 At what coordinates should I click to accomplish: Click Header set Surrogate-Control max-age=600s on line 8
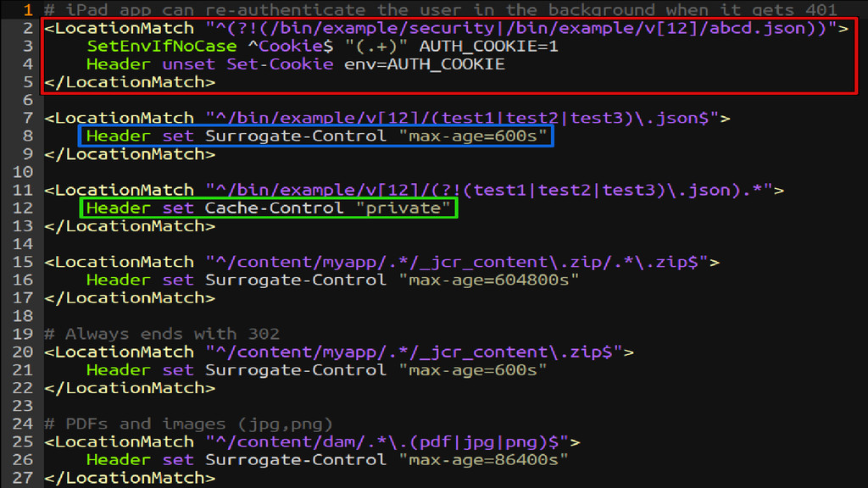(316, 136)
